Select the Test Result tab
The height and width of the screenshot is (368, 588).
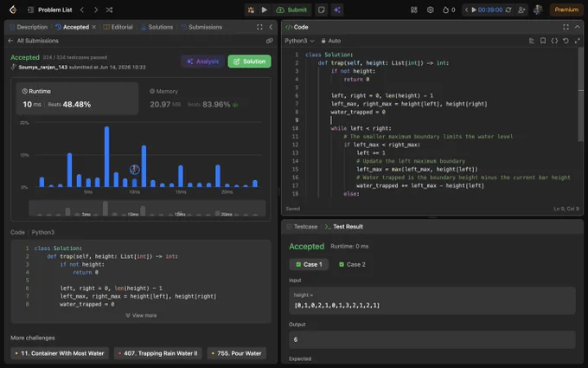[344, 227]
